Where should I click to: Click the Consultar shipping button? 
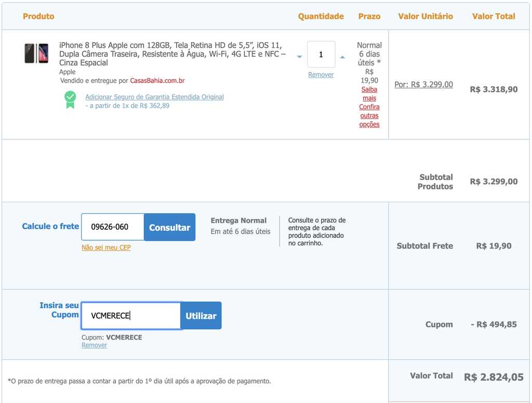[170, 227]
